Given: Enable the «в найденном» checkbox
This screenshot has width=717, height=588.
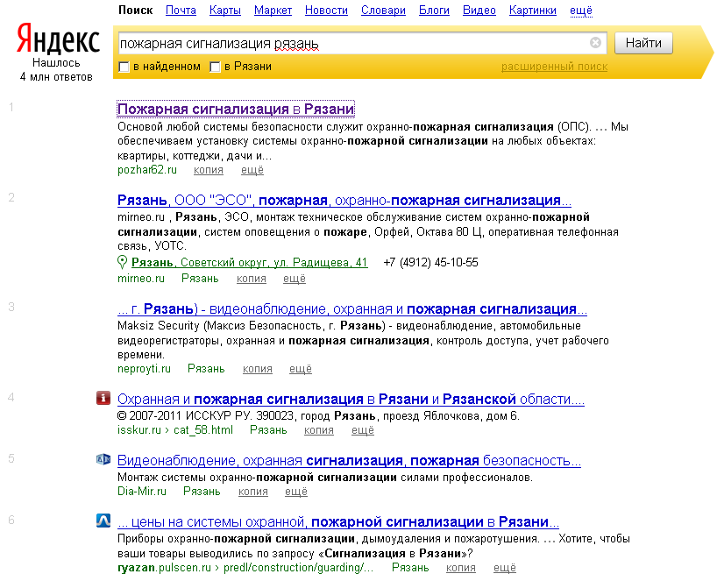Looking at the screenshot, I should click(124, 66).
